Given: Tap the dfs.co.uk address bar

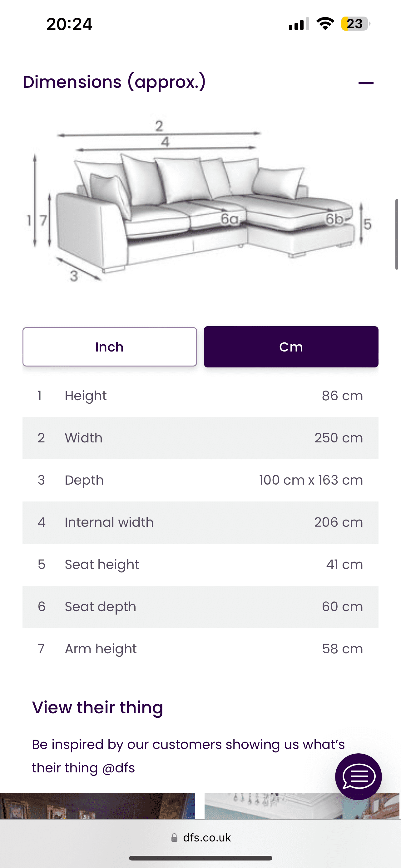Looking at the screenshot, I should coord(207,837).
